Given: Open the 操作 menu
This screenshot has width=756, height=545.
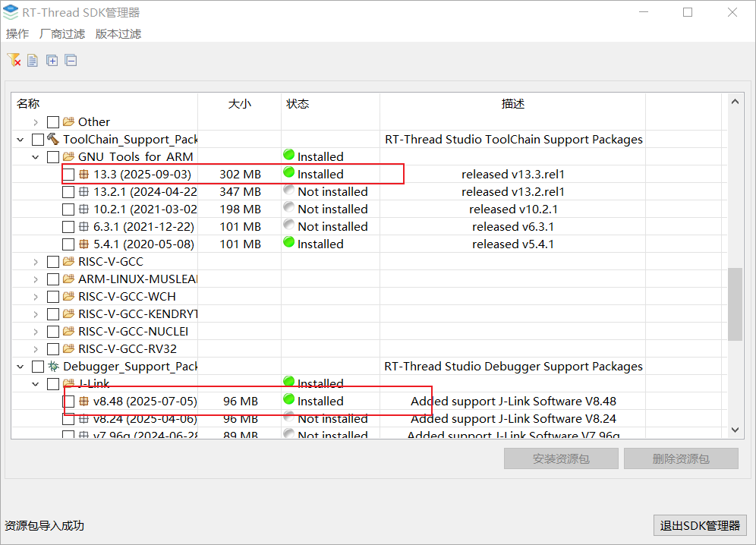Looking at the screenshot, I should [17, 33].
